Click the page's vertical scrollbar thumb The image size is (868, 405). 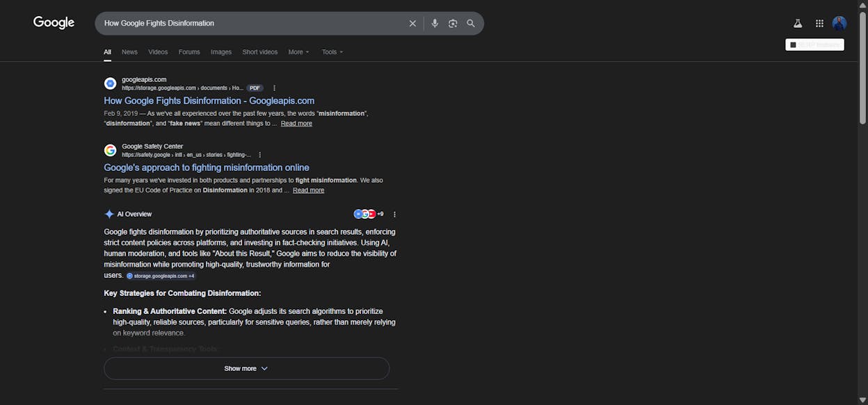tap(862, 67)
